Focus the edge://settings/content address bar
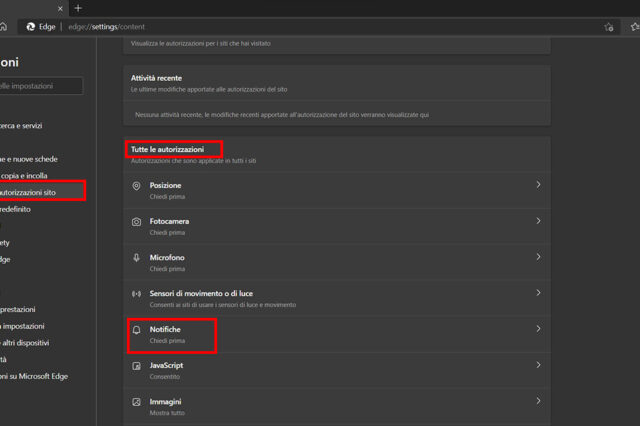The width and height of the screenshot is (640, 426). coord(300,27)
